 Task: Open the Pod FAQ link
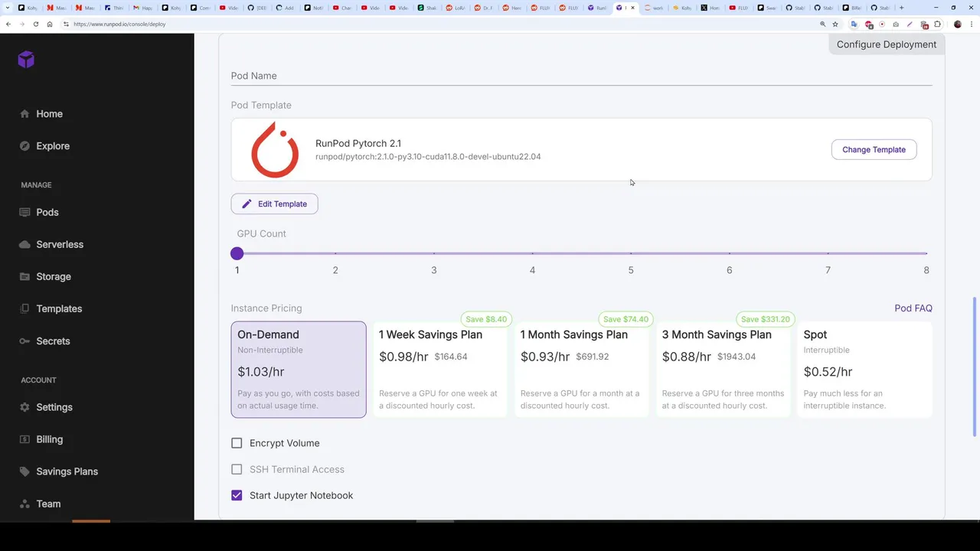[x=913, y=308]
